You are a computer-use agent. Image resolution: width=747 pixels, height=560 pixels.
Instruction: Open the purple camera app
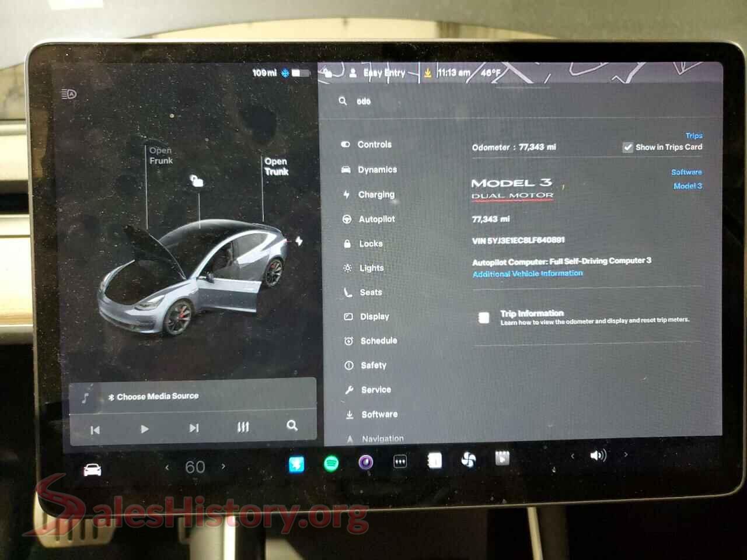coord(366,463)
